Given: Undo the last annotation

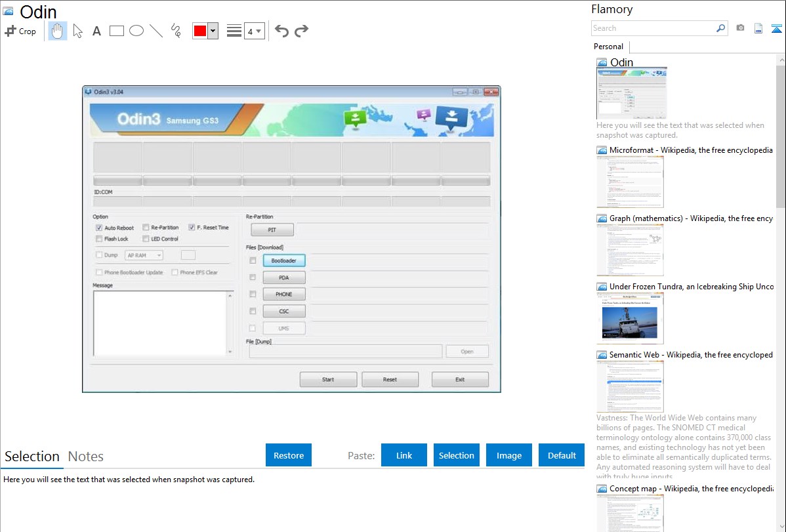Looking at the screenshot, I should (281, 31).
